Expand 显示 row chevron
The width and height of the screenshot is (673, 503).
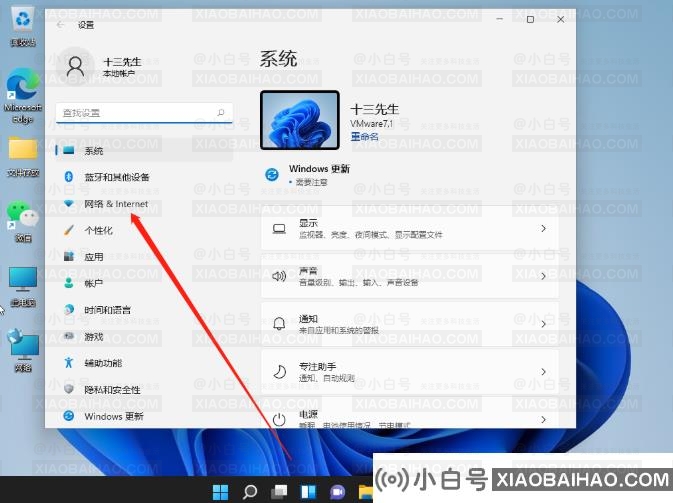coord(543,228)
